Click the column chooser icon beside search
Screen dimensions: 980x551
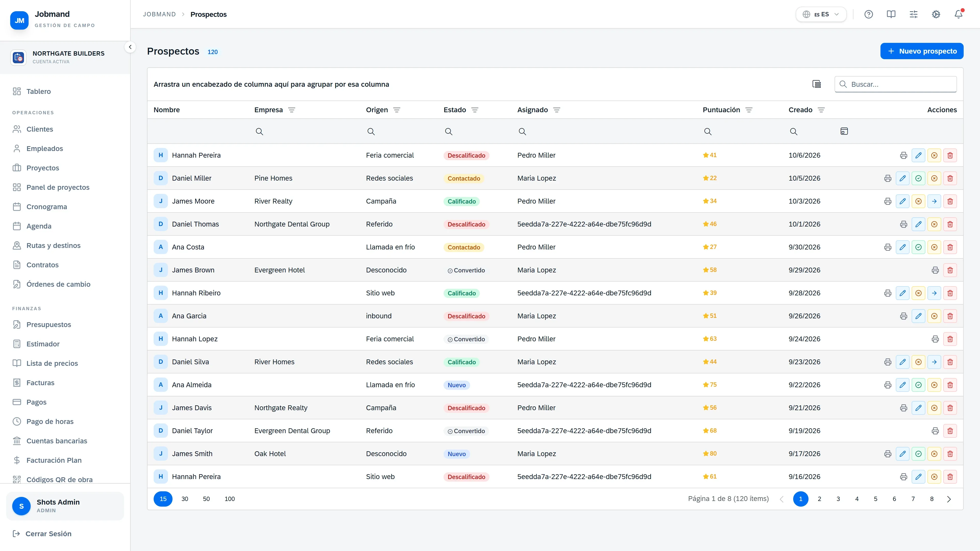click(x=816, y=84)
